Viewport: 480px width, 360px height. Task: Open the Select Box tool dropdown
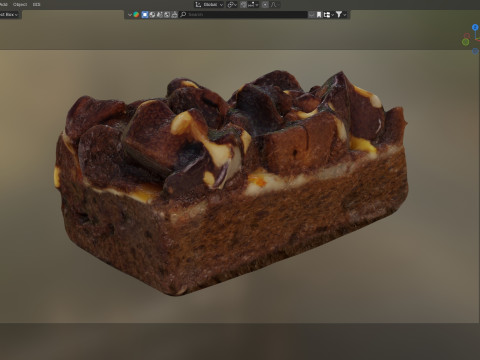[9, 15]
